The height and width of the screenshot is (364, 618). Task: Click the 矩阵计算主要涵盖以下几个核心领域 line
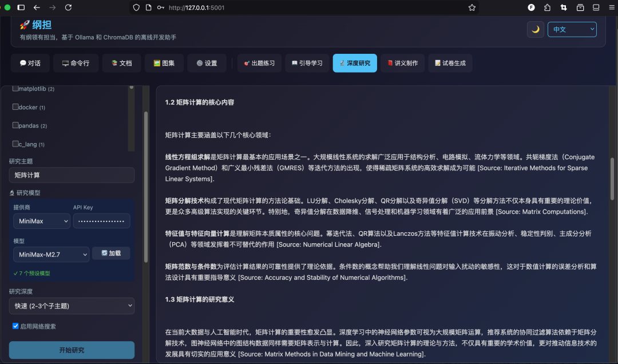218,135
